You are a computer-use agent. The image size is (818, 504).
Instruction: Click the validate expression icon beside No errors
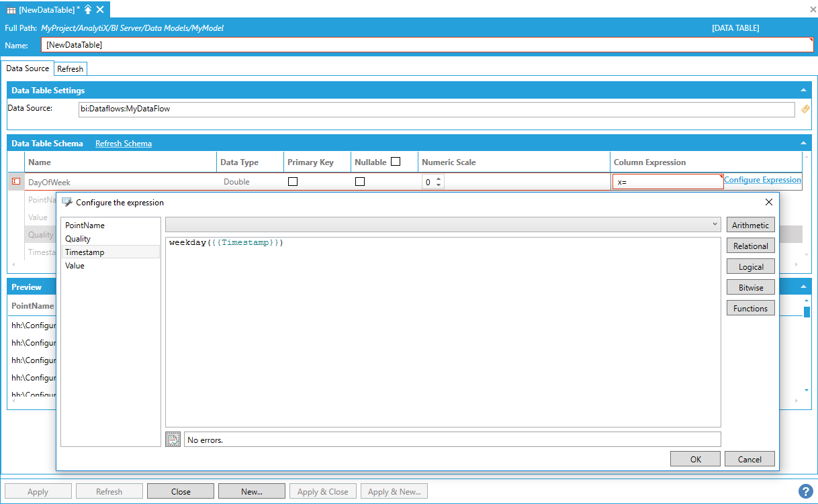173,440
